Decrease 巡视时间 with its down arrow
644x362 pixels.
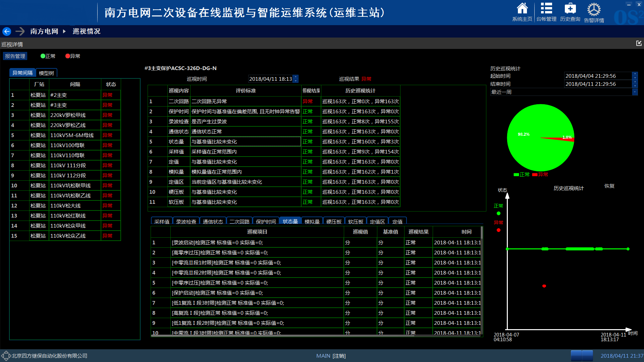(295, 81)
